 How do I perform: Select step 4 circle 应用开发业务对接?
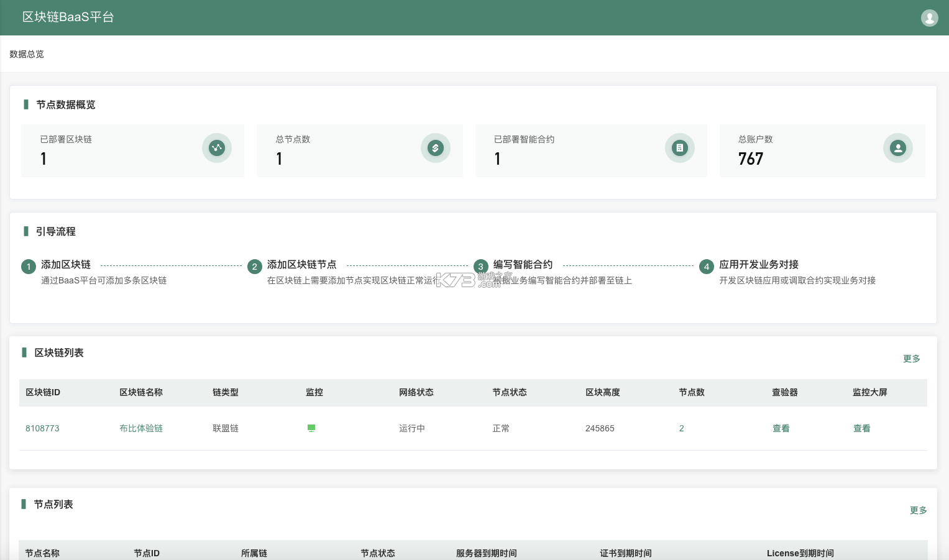pyautogui.click(x=706, y=267)
